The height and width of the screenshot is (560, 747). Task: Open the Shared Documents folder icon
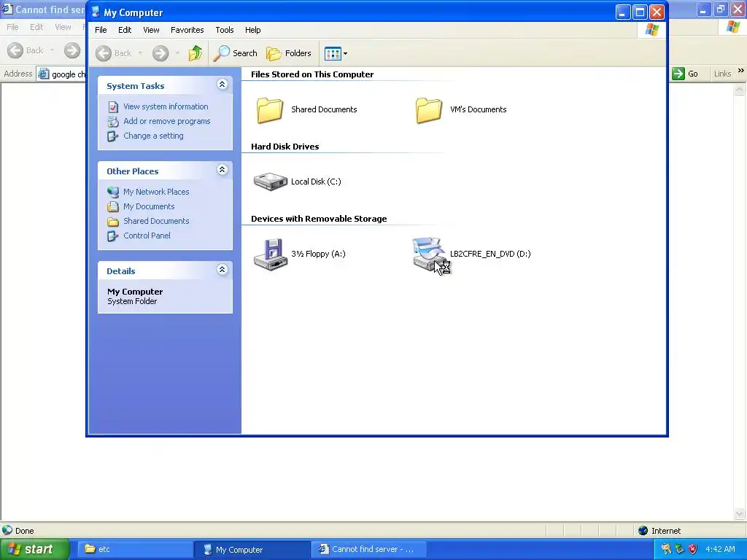click(x=270, y=110)
